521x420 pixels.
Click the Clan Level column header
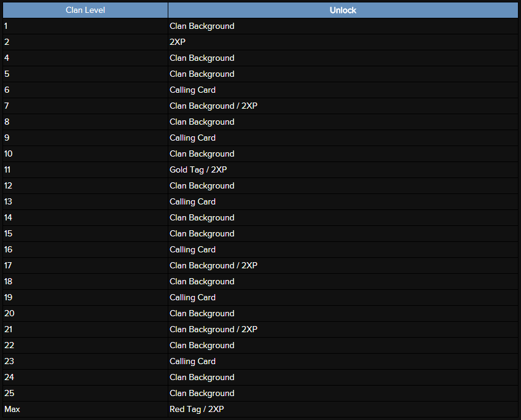[85, 10]
